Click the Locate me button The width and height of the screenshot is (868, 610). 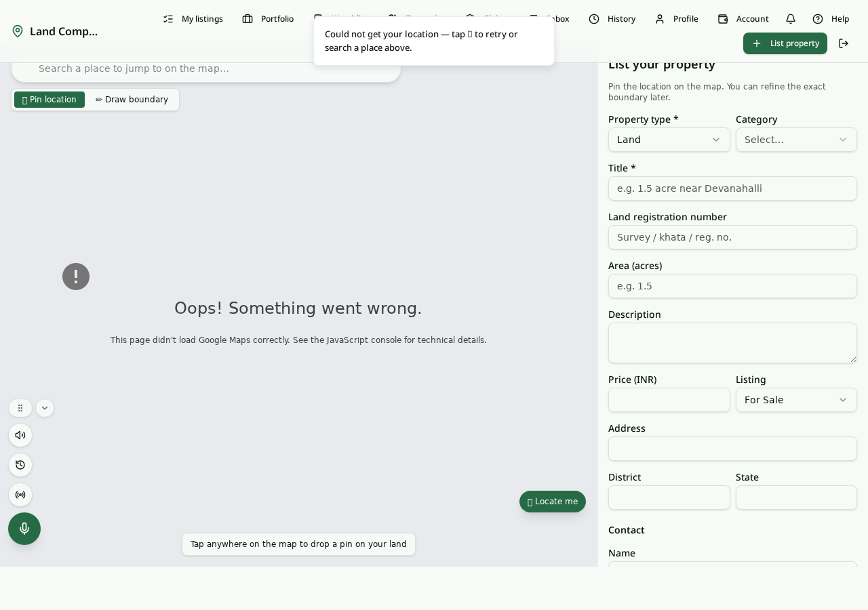(x=553, y=502)
